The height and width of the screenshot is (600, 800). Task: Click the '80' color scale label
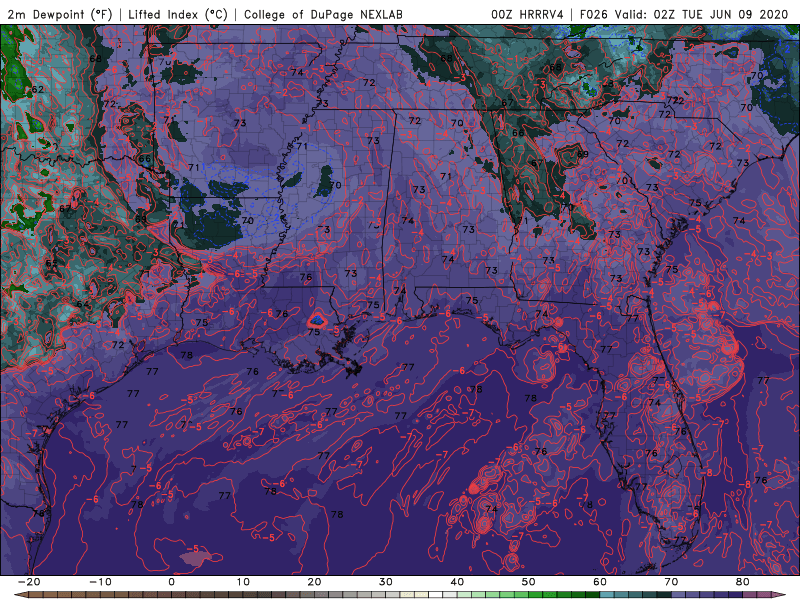(743, 582)
